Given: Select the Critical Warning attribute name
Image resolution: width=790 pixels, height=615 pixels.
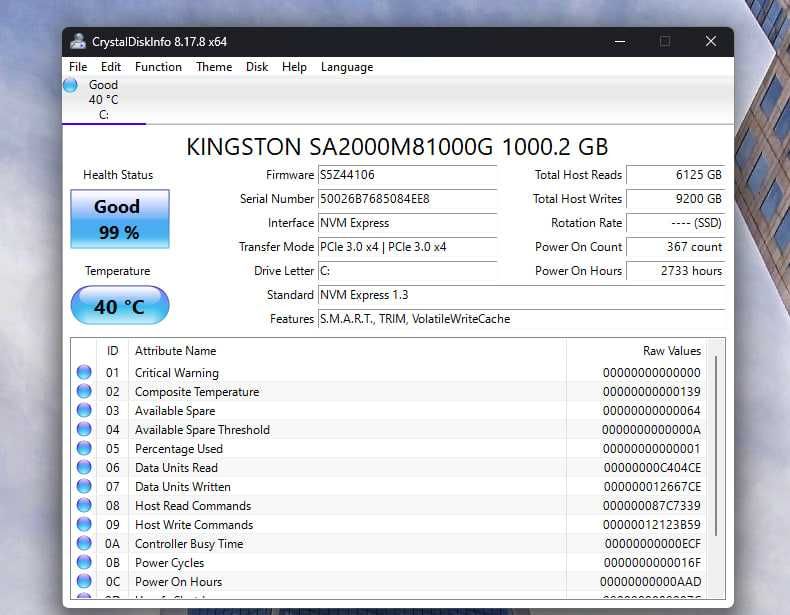Looking at the screenshot, I should 177,373.
